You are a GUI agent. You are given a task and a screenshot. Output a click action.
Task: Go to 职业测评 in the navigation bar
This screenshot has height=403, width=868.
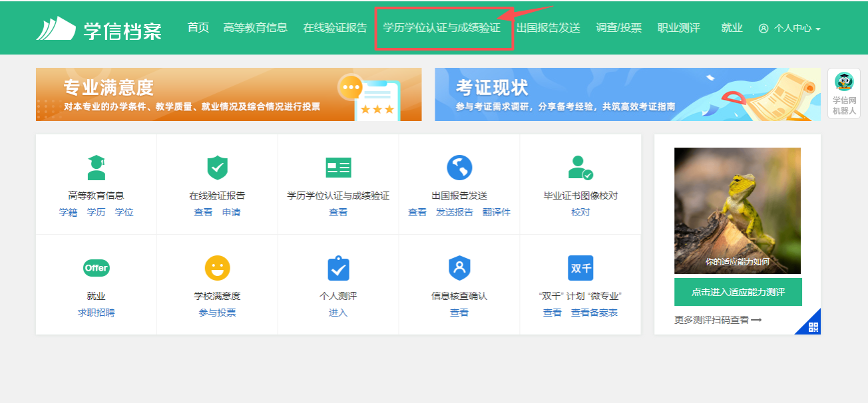[x=678, y=28]
